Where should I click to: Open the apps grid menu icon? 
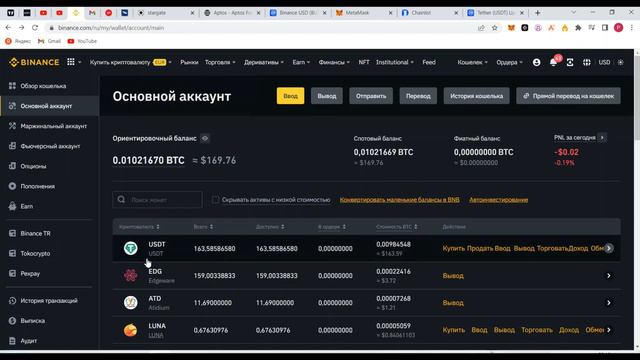click(71, 62)
